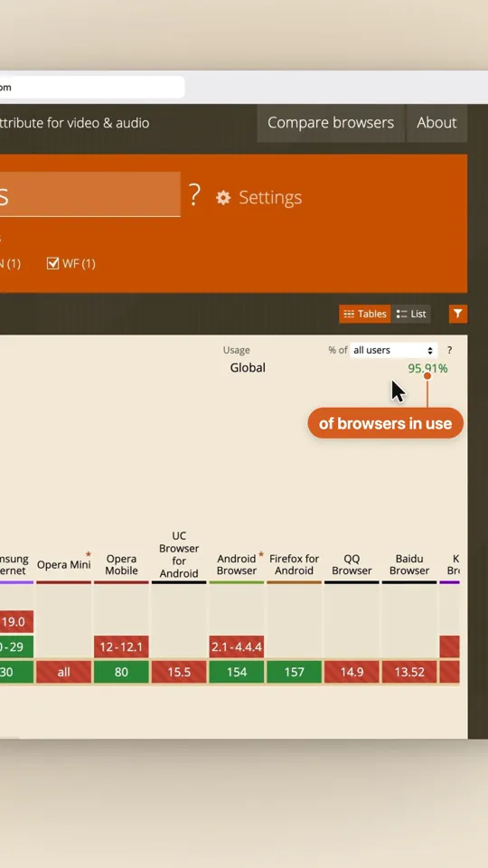The width and height of the screenshot is (488, 868).
Task: Click the orange filter funnel icon
Action: [x=457, y=314]
